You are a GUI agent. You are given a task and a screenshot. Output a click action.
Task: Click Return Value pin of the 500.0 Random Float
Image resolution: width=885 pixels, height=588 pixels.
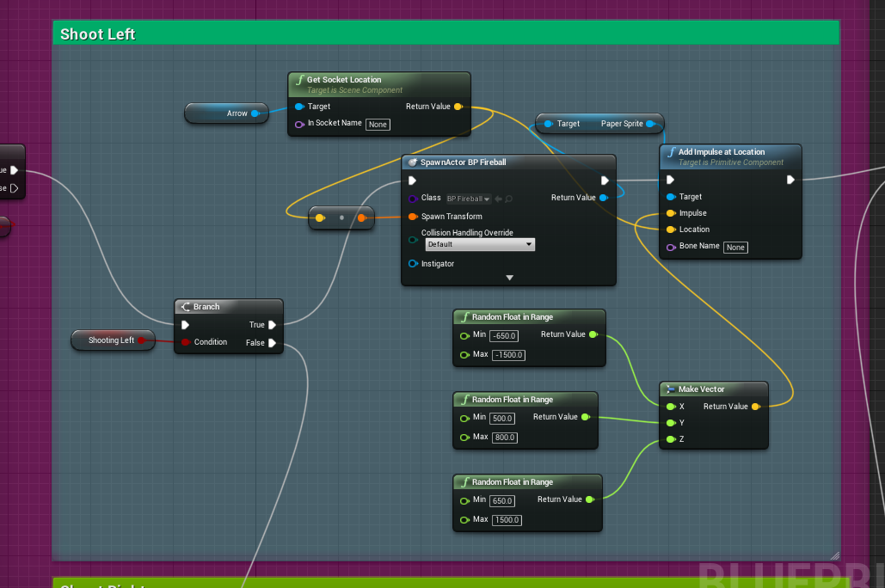pos(586,417)
